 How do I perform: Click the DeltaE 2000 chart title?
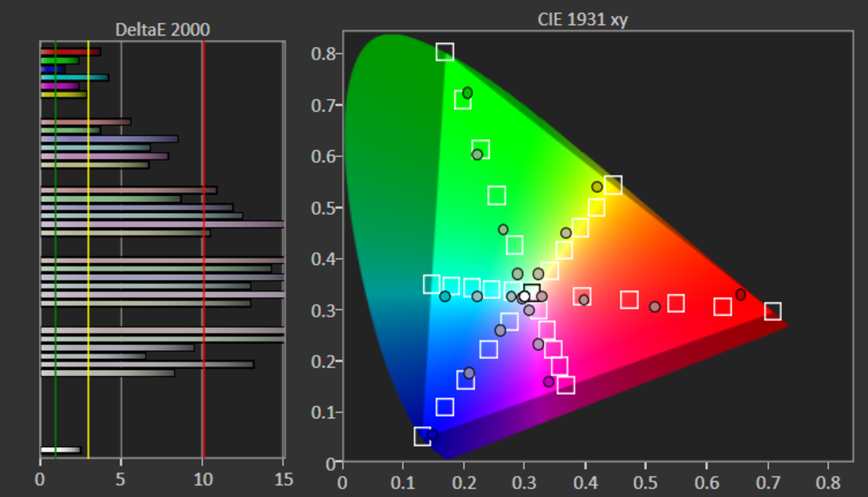162,30
